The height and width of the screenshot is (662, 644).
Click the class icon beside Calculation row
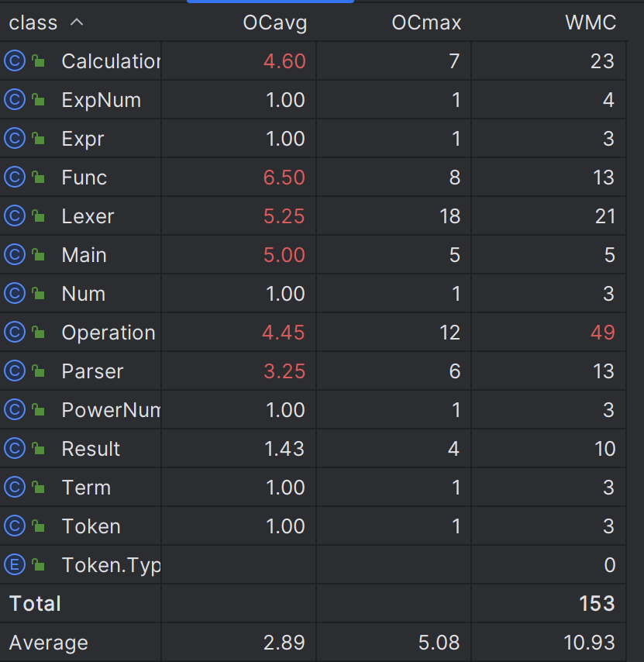[x=15, y=60]
